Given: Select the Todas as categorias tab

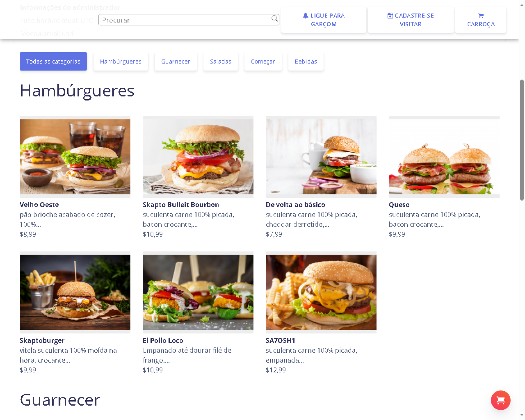Looking at the screenshot, I should click(x=53, y=61).
